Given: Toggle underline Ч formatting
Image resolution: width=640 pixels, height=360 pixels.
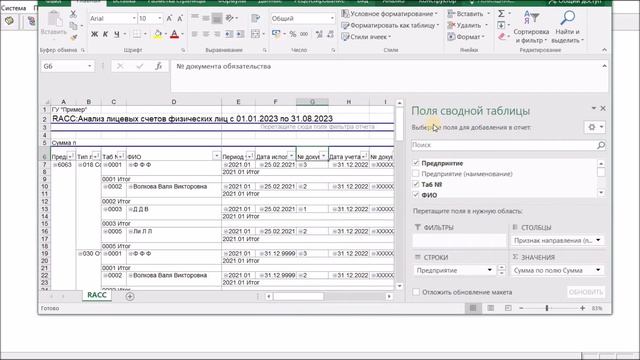Looking at the screenshot, I should [117, 34].
